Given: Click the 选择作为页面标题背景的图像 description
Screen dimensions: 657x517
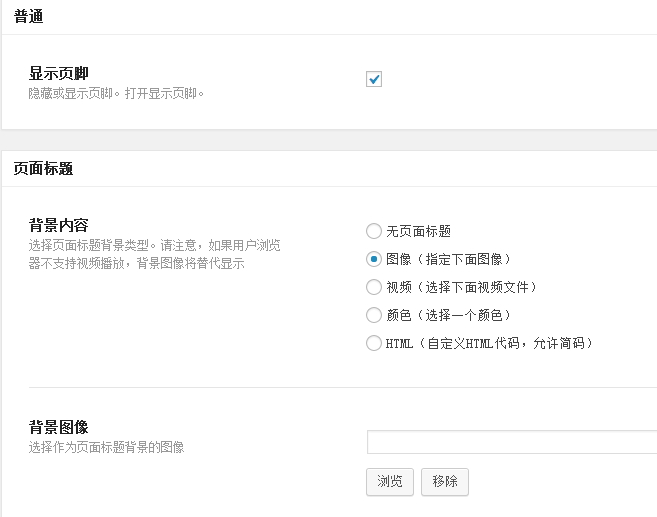Looking at the screenshot, I should pyautogui.click(x=106, y=447).
